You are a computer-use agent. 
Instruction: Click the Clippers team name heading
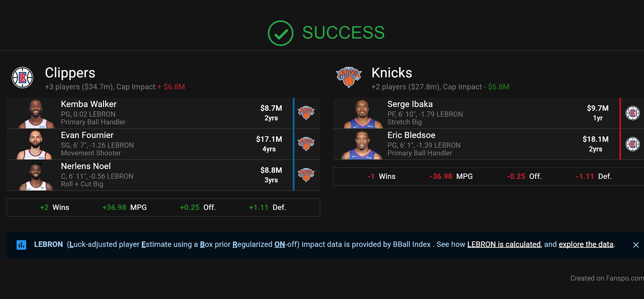[x=70, y=73]
